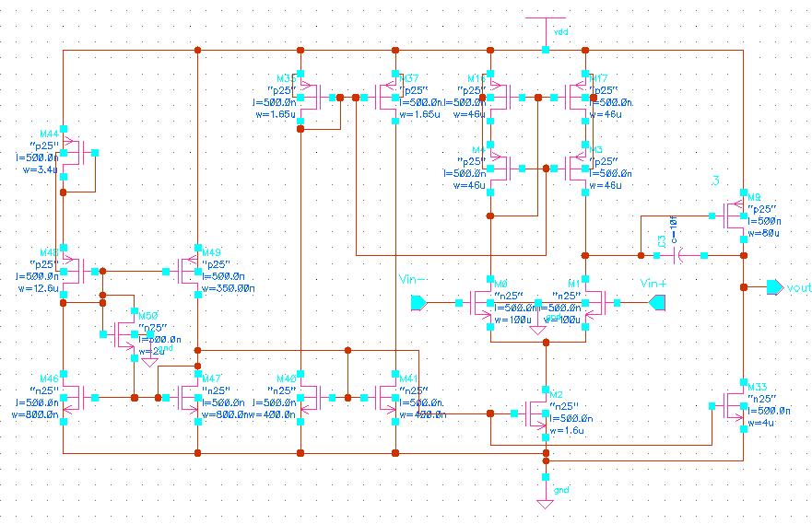
Task: Click the Vin+ input pin symbol
Action: (x=656, y=303)
